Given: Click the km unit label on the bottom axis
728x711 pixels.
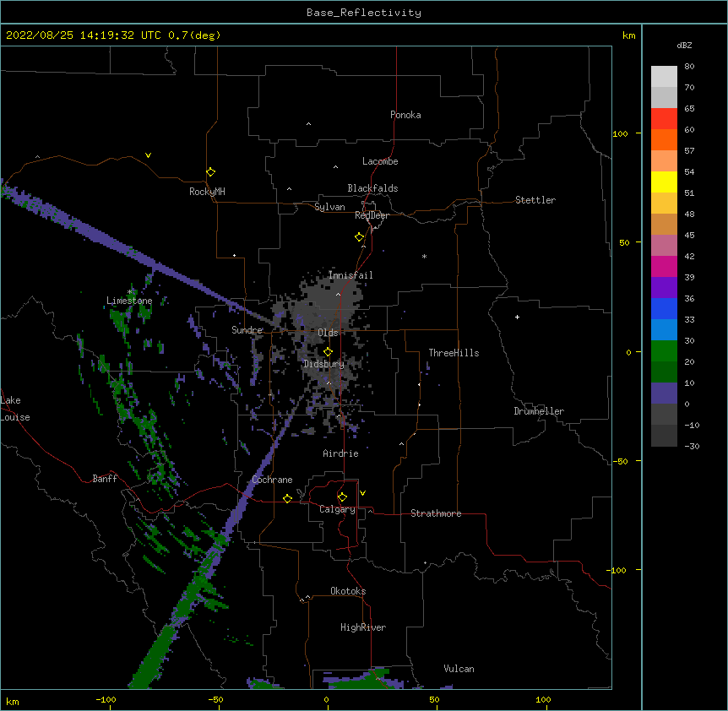Looking at the screenshot, I should point(13,701).
